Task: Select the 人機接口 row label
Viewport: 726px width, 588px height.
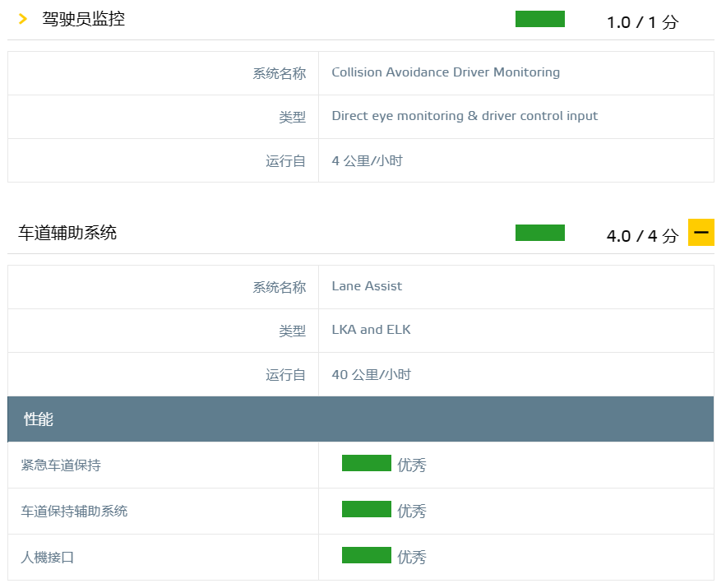Action: (x=48, y=558)
